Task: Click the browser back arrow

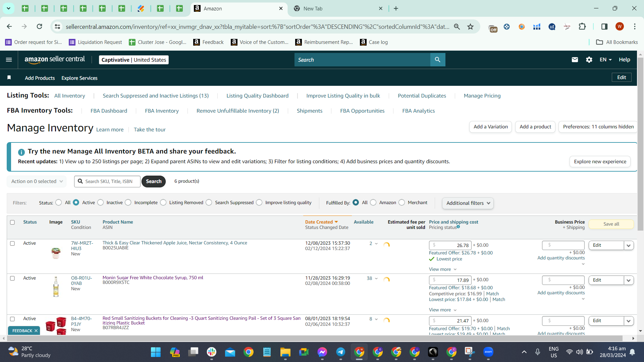Action: 9,26
